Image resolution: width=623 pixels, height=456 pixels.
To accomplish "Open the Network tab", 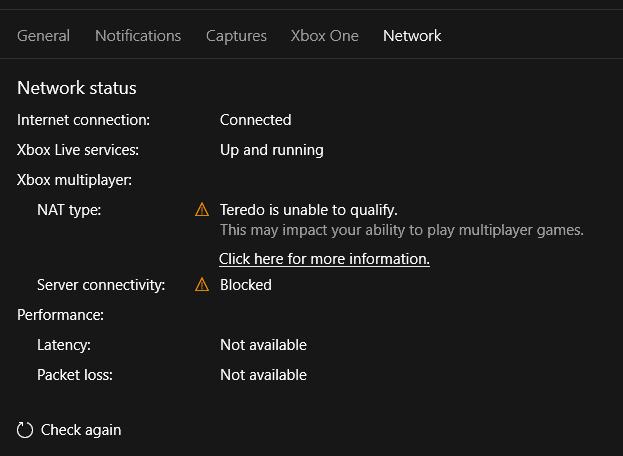I will pos(412,36).
